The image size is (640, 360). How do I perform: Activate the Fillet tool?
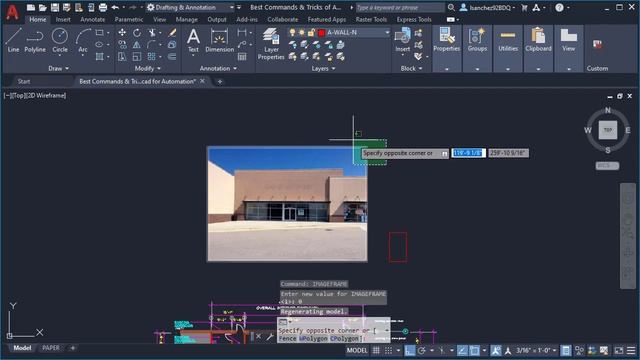click(x=151, y=44)
